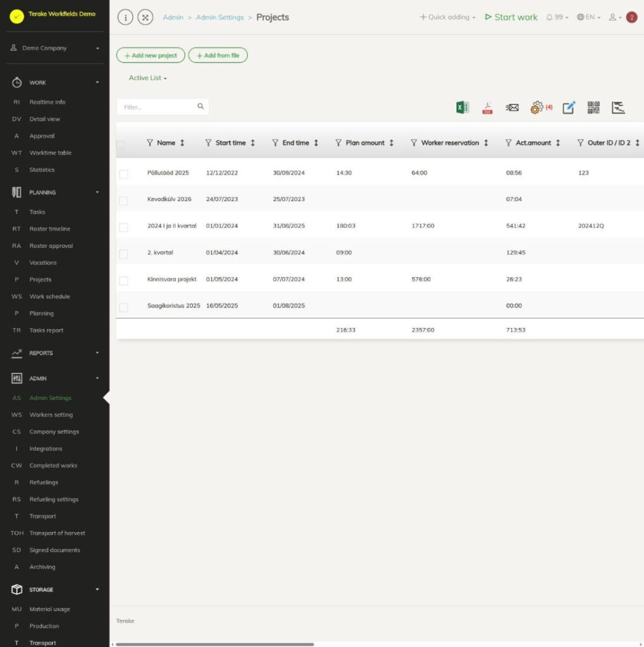Open the Saagikoristus 2025 project row
Screen dimensions: 644x647
click(380, 306)
